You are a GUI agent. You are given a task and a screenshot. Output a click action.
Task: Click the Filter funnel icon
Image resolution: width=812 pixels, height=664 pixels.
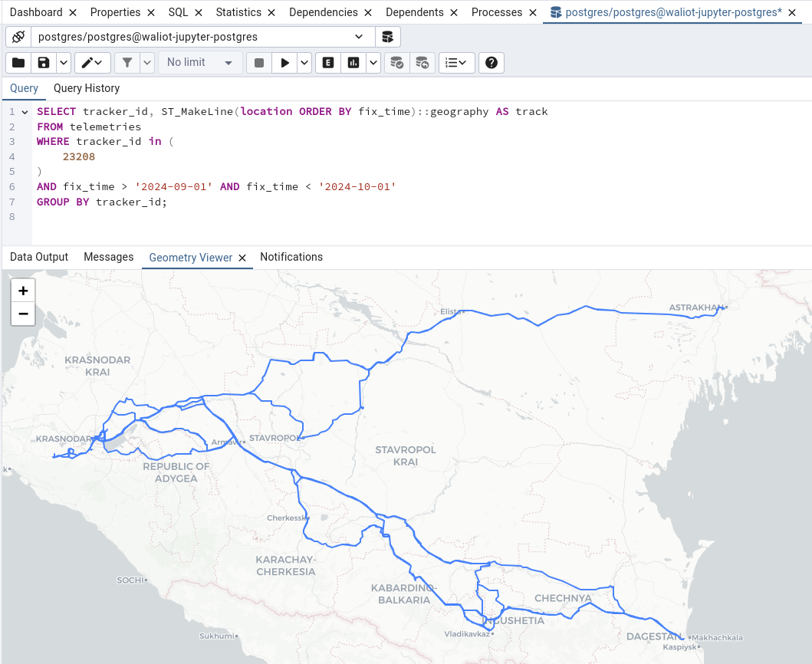[x=127, y=63]
